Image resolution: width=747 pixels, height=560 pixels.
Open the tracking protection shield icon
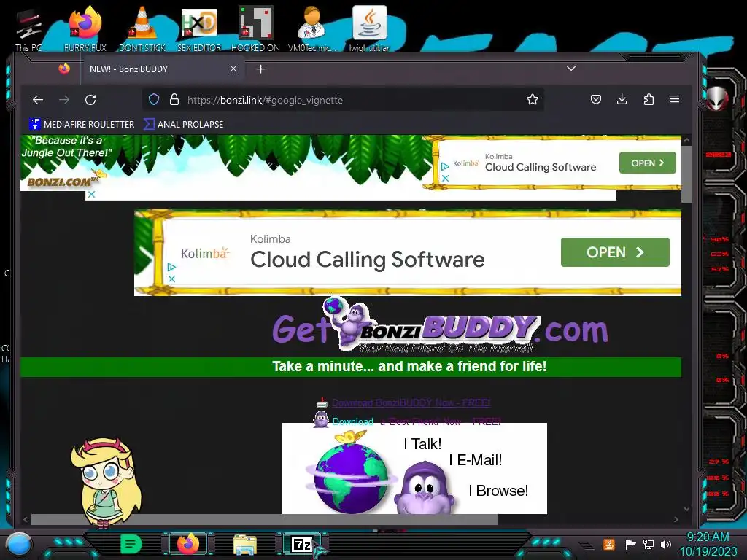(x=153, y=99)
